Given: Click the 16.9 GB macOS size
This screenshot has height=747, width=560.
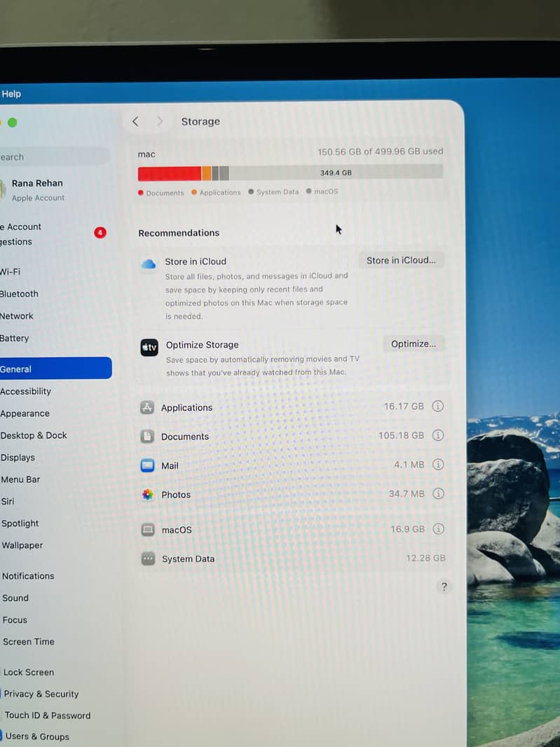Looking at the screenshot, I should coord(407,529).
